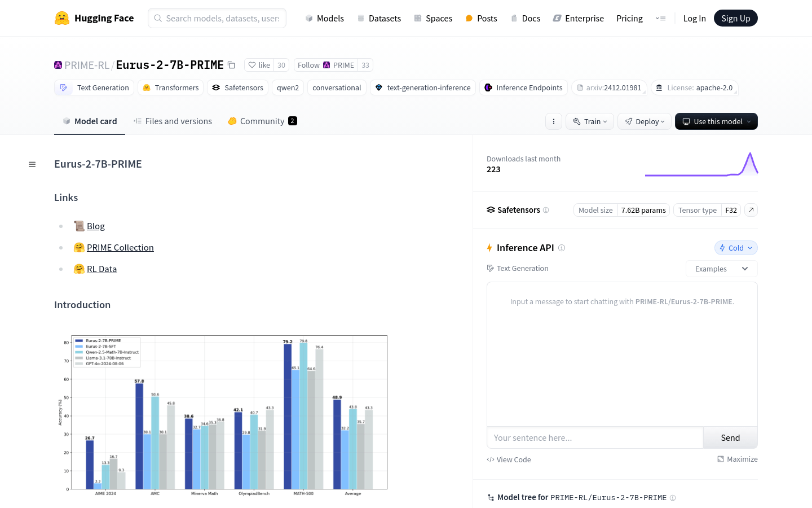Open Spaces in the navigation
The height and width of the screenshot is (508, 812).
[433, 18]
